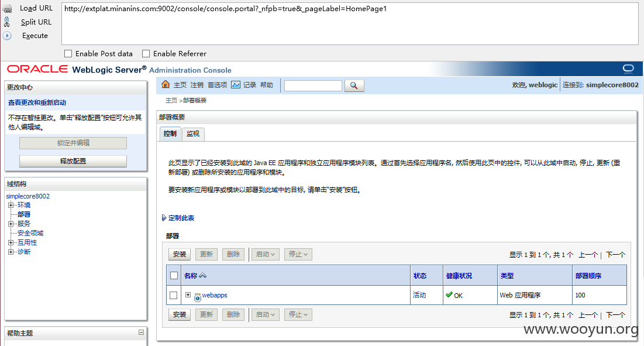This screenshot has height=346, width=644.
Task: Click the record chart icon beside 记录
Action: point(236,85)
